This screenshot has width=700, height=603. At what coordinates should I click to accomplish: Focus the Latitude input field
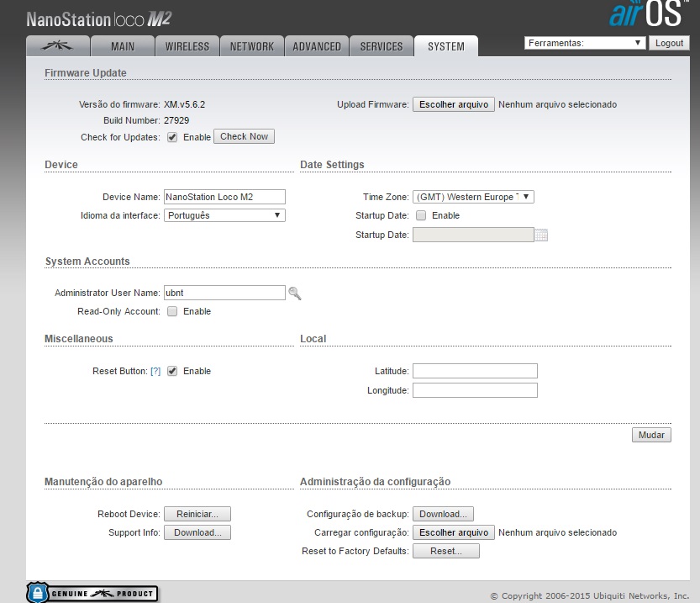coord(475,371)
